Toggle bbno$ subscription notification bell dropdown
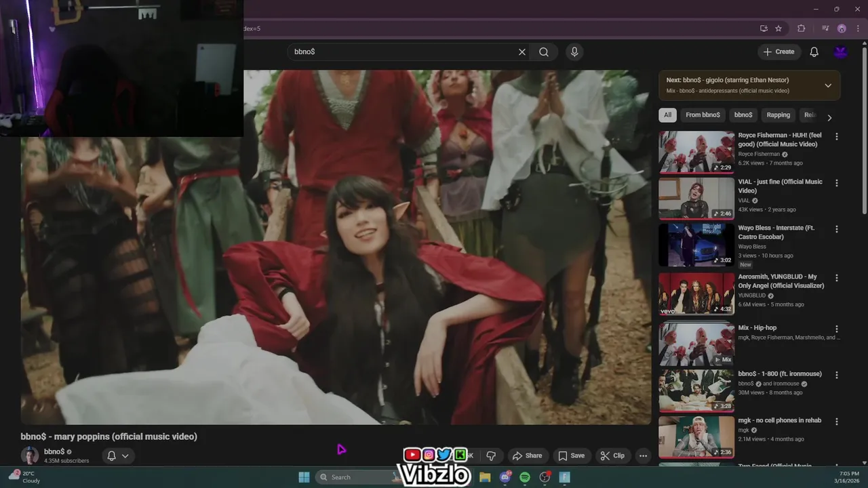This screenshot has height=488, width=868. (118, 455)
